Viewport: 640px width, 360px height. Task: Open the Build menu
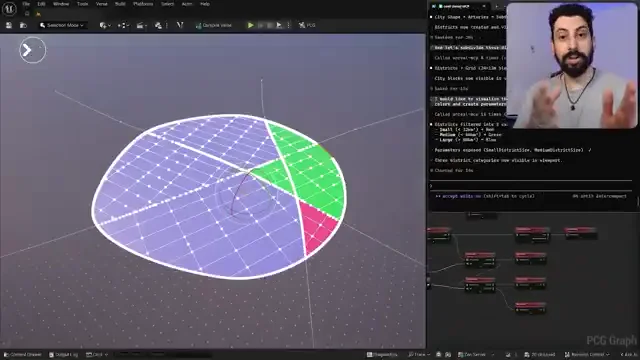pyautogui.click(x=120, y=4)
